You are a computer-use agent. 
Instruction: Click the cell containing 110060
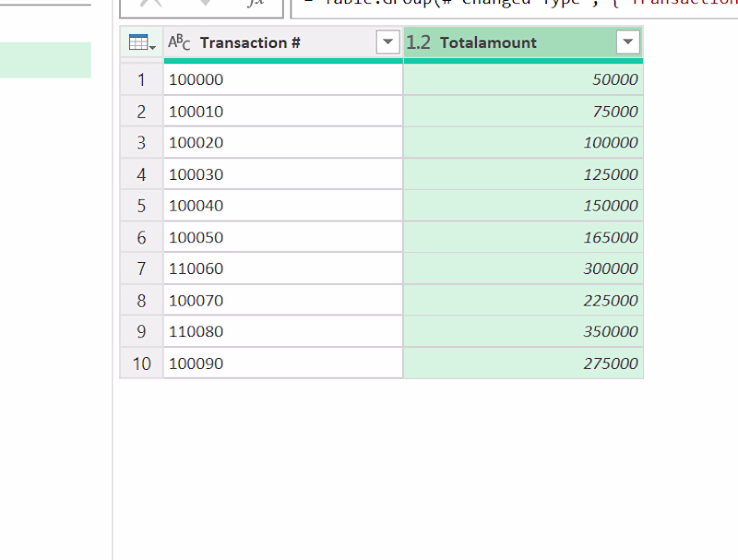[283, 268]
